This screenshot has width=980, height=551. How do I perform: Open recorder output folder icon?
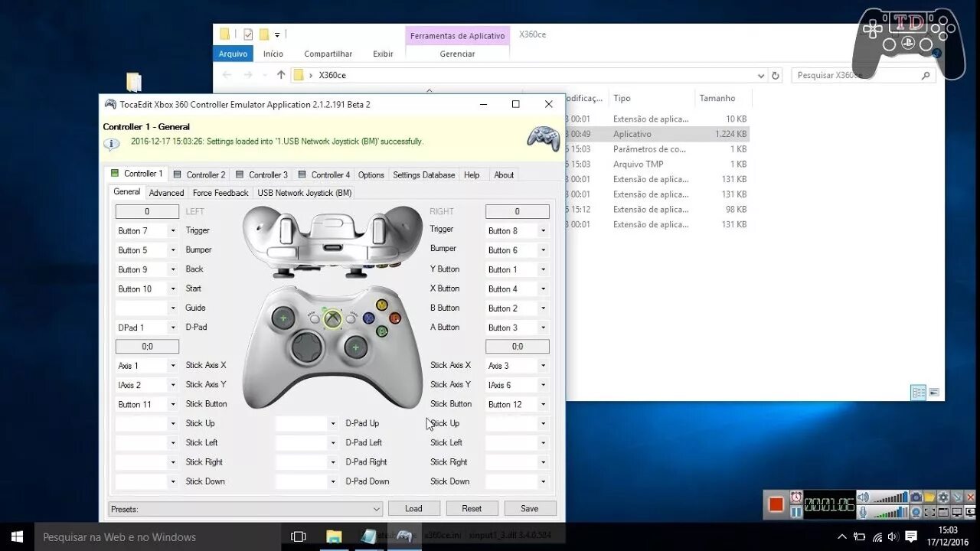929,497
